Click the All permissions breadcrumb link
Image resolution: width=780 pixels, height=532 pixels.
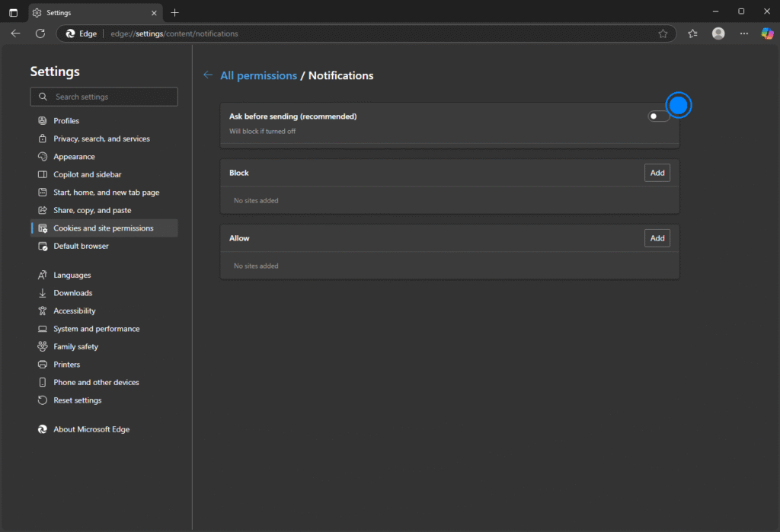click(x=258, y=75)
